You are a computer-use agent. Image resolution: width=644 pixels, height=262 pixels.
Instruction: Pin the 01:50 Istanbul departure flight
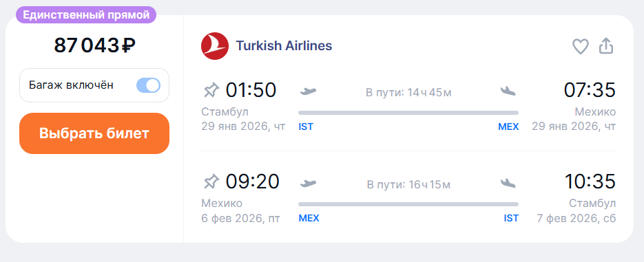click(211, 90)
